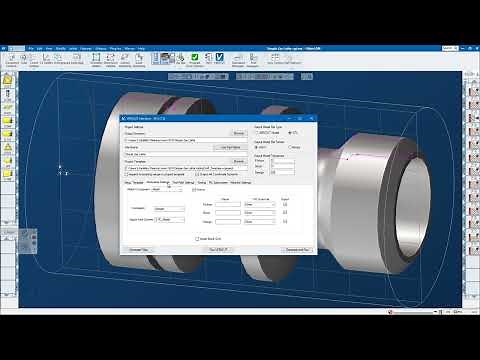Click the File Name text field
Image resolution: width=480 pixels, height=360 pixels.
pyautogui.click(x=186, y=154)
